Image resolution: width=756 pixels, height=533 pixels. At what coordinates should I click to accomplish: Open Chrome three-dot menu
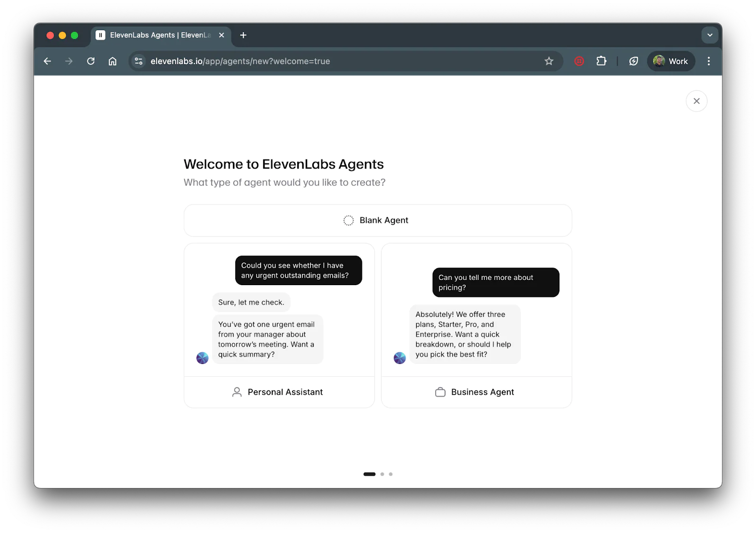tap(708, 61)
